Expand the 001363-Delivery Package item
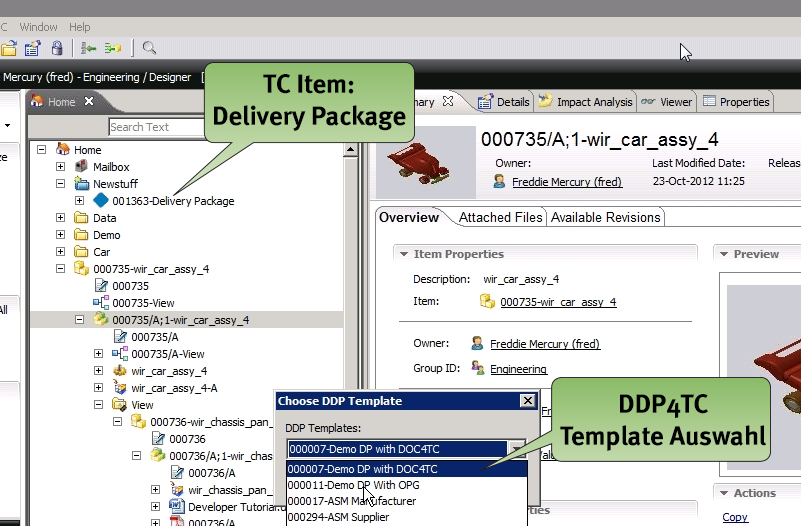The height and width of the screenshot is (526, 801). click(x=79, y=201)
